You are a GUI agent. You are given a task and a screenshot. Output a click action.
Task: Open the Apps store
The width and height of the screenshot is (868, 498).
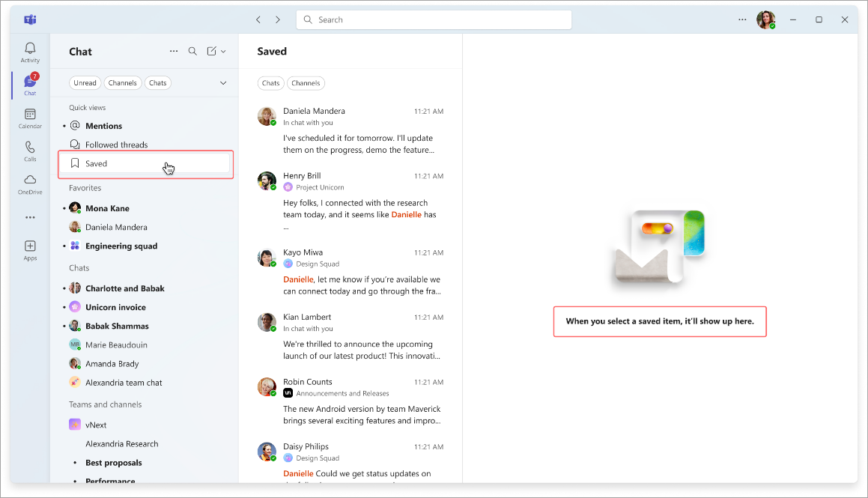tap(30, 250)
